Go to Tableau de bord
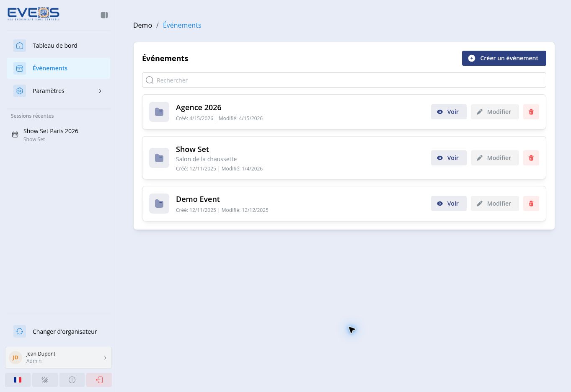The width and height of the screenshot is (571, 392). [58, 46]
